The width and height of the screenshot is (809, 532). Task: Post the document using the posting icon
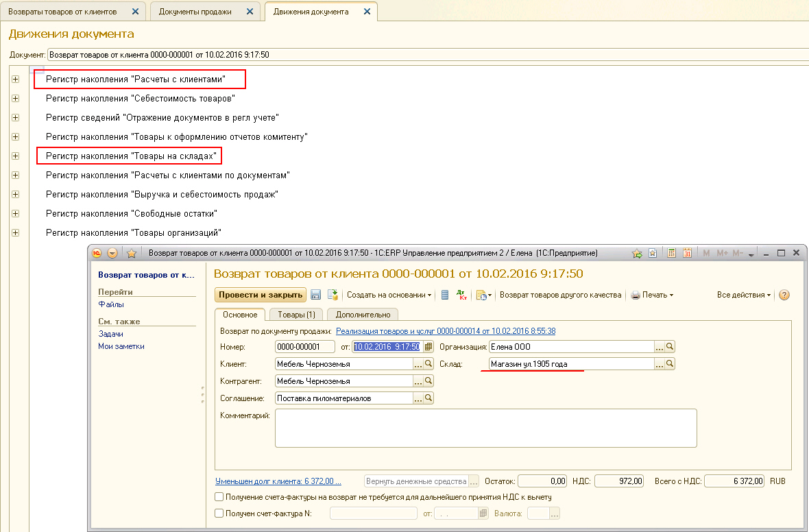tap(333, 295)
